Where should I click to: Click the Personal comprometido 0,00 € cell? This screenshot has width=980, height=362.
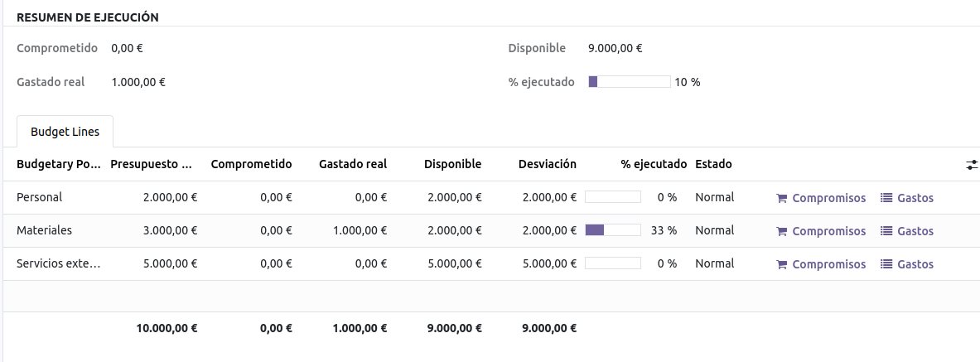tap(276, 198)
